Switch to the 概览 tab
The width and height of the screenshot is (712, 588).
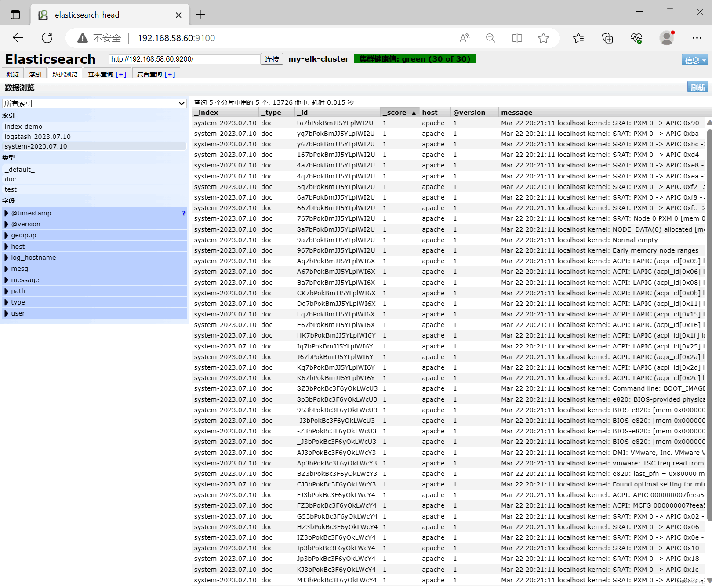(x=13, y=74)
